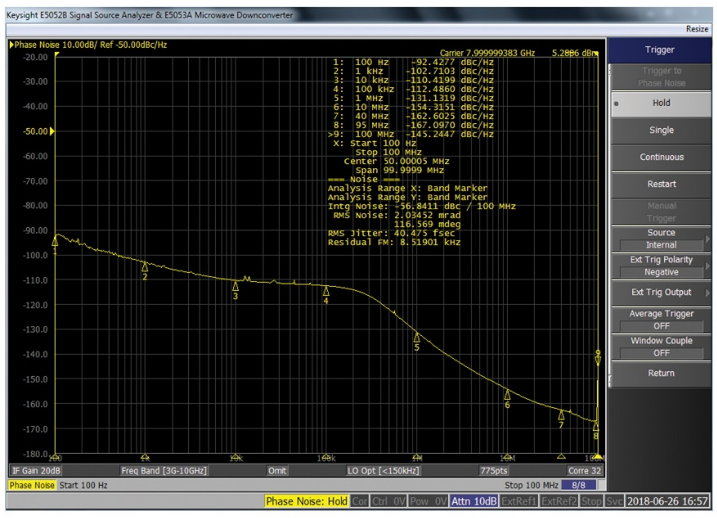
Task: Restart the measurement
Action: (x=661, y=184)
